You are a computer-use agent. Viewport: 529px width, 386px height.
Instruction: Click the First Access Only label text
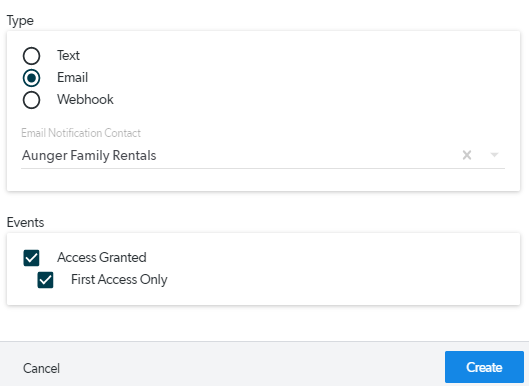tap(119, 280)
